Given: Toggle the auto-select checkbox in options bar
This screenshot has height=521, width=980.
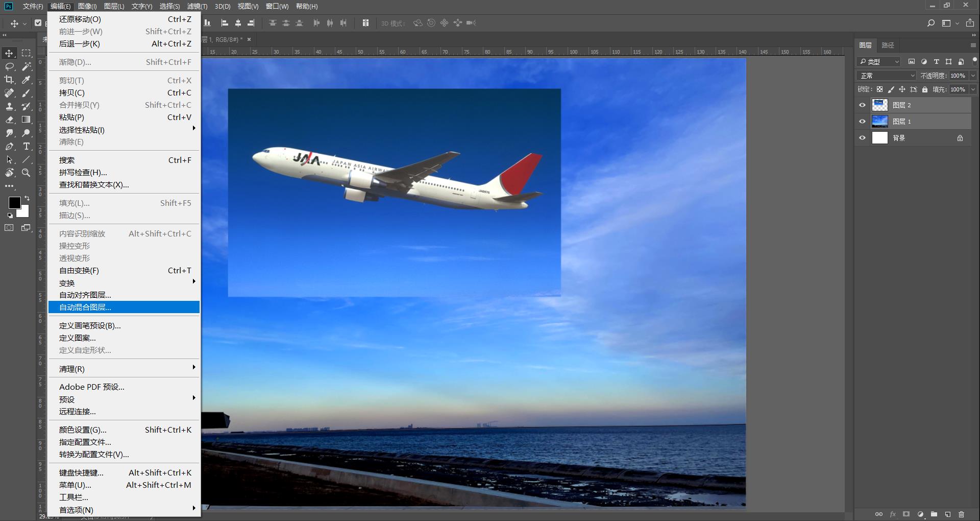Looking at the screenshot, I should coord(38,23).
